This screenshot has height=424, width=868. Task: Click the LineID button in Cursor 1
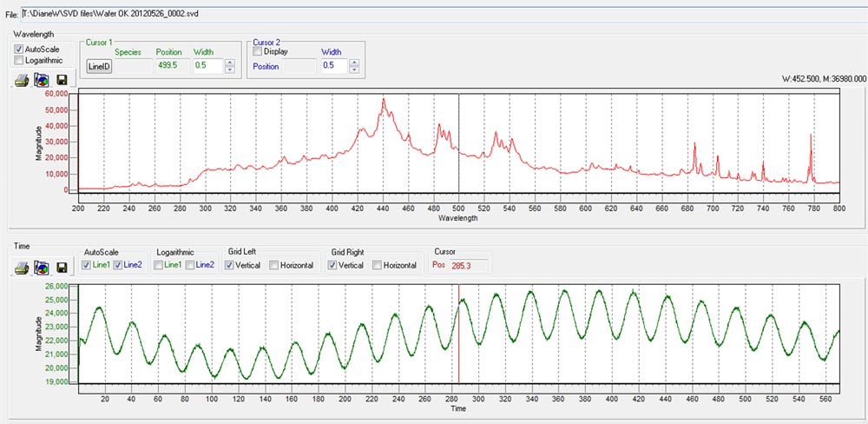(x=100, y=67)
